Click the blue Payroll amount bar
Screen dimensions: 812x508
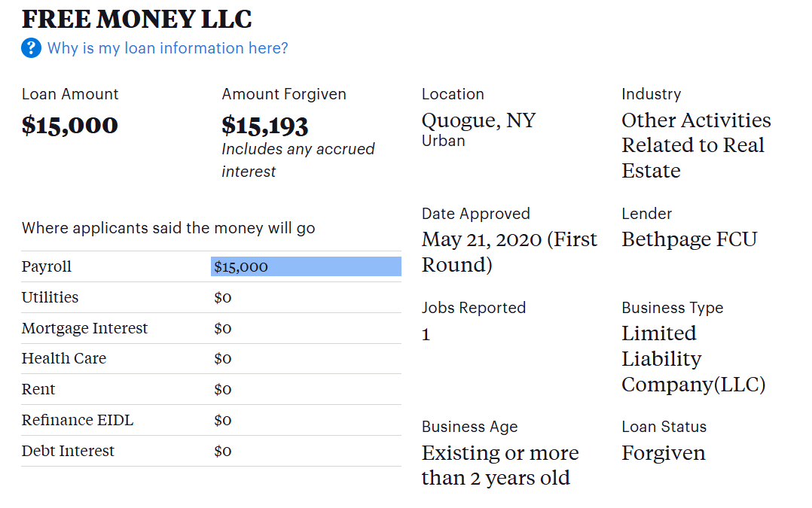coord(306,266)
